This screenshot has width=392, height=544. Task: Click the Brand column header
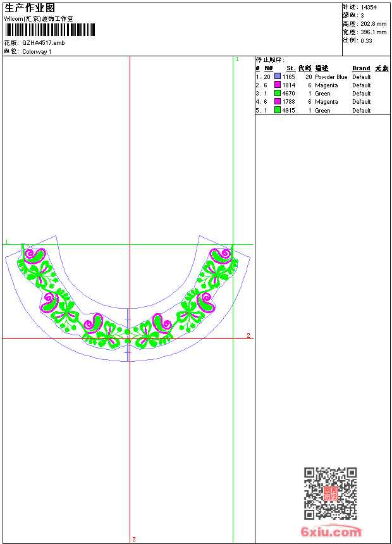pos(361,68)
